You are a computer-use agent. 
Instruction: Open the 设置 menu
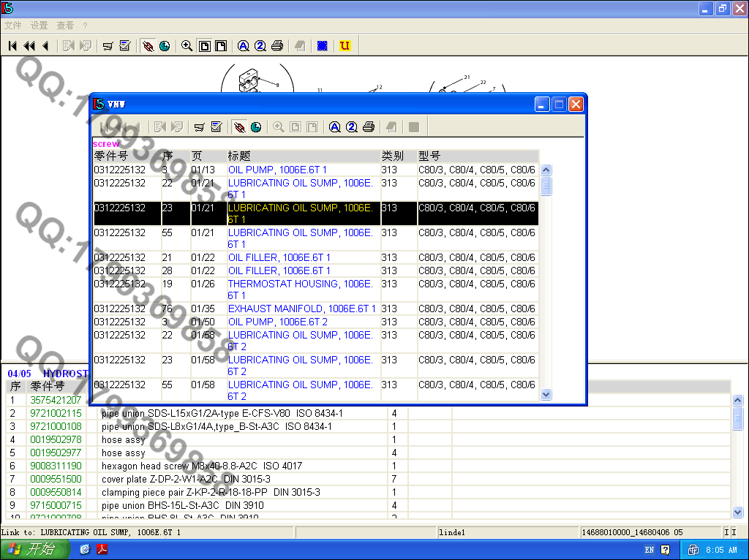(x=39, y=26)
